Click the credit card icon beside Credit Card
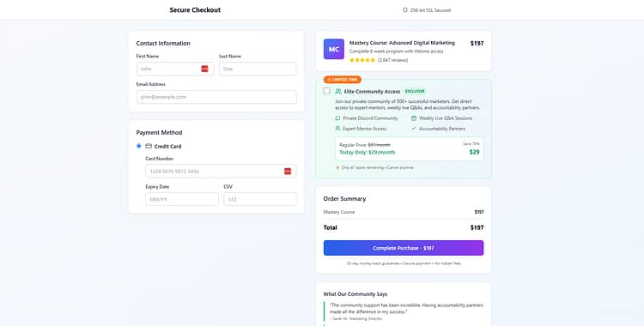The width and height of the screenshot is (644, 326). (x=149, y=146)
